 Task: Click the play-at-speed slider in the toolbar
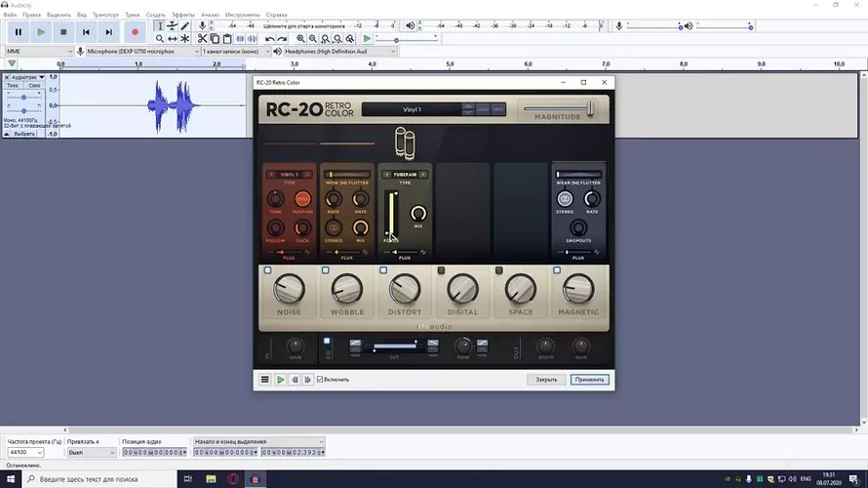coord(407,39)
